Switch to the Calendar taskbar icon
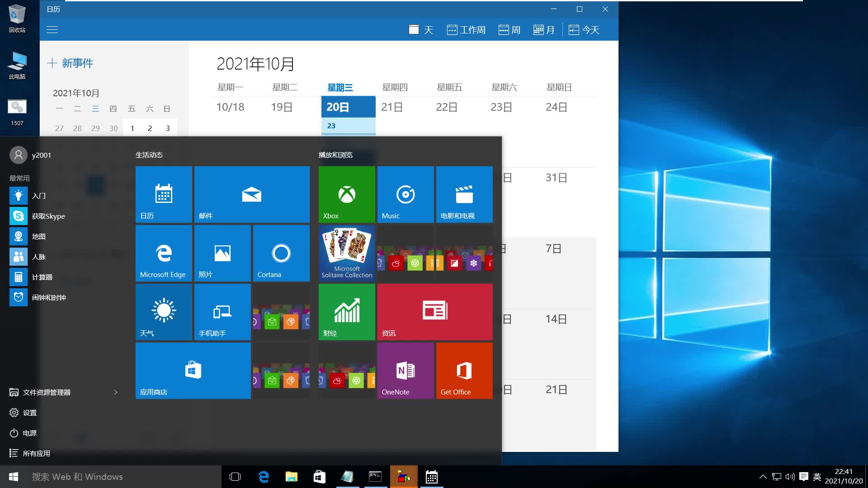 (x=432, y=477)
